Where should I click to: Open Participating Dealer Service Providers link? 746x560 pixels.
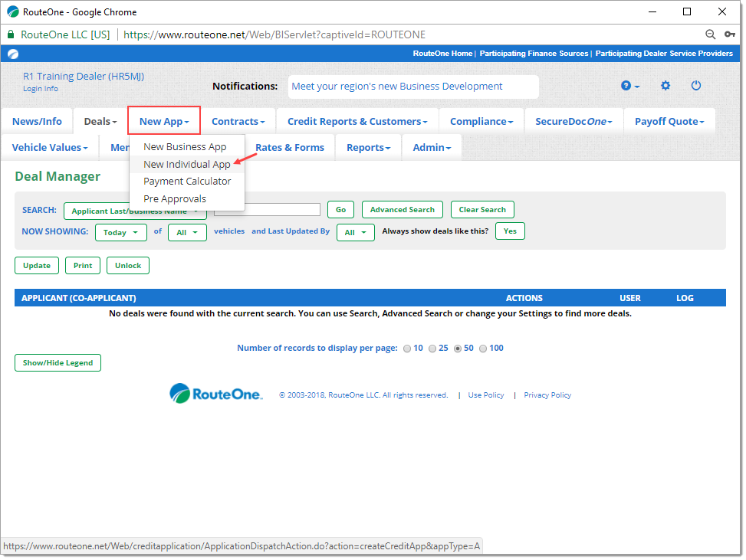click(x=664, y=54)
